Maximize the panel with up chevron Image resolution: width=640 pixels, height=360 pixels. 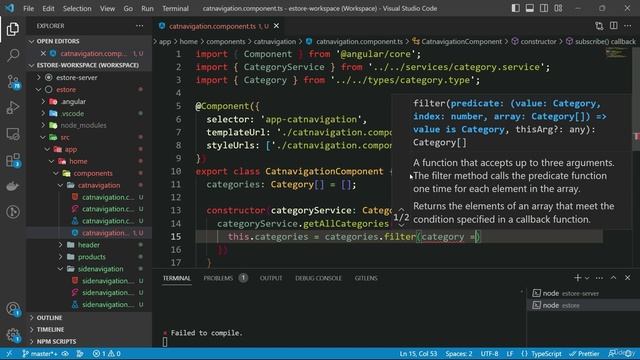[613, 278]
